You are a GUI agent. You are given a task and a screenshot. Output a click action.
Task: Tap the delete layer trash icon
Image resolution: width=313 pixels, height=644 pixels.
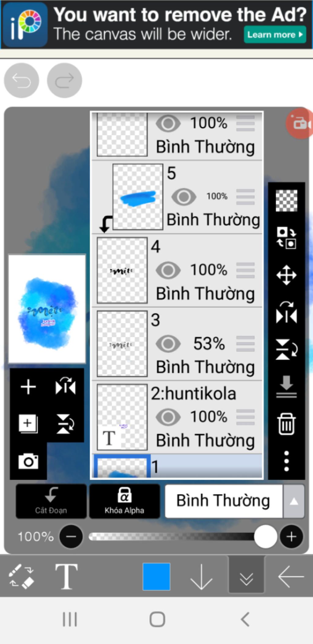point(286,424)
